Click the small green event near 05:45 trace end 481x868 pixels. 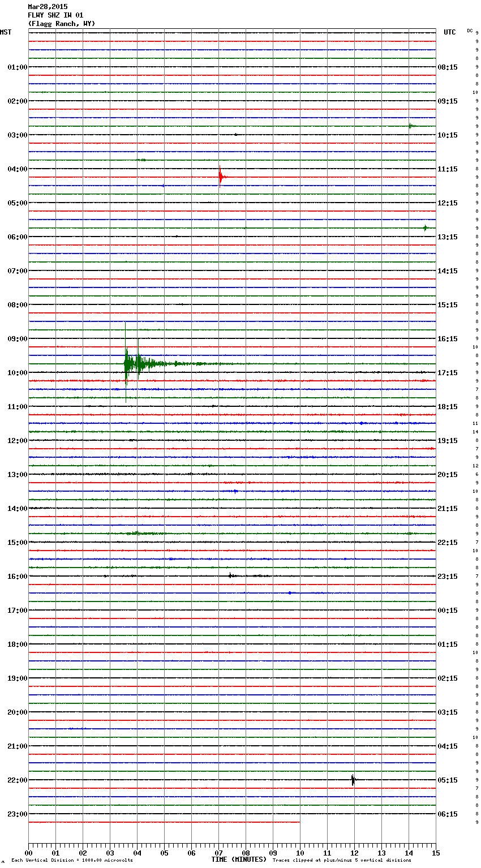tap(425, 228)
